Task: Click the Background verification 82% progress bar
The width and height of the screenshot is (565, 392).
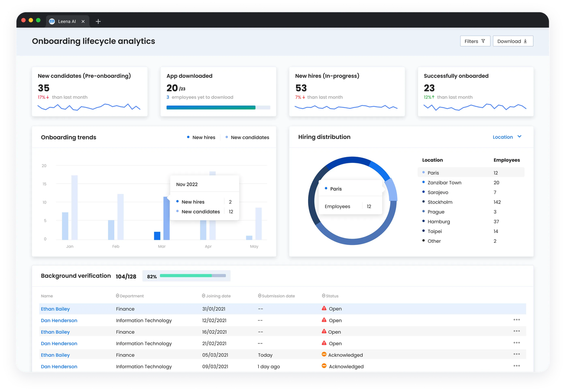Action: [x=193, y=275]
